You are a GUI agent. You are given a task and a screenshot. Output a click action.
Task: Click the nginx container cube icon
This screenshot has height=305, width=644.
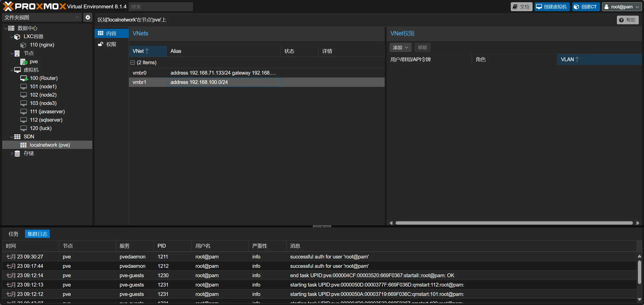tap(23, 45)
